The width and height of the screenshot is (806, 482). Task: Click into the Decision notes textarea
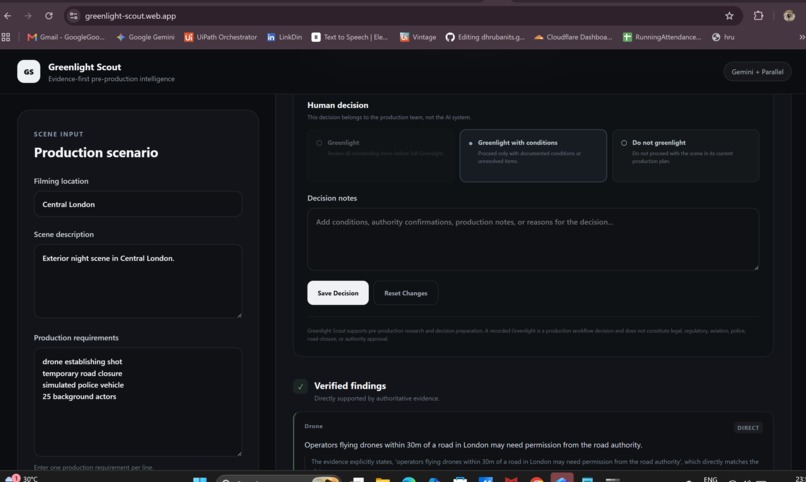coord(533,239)
